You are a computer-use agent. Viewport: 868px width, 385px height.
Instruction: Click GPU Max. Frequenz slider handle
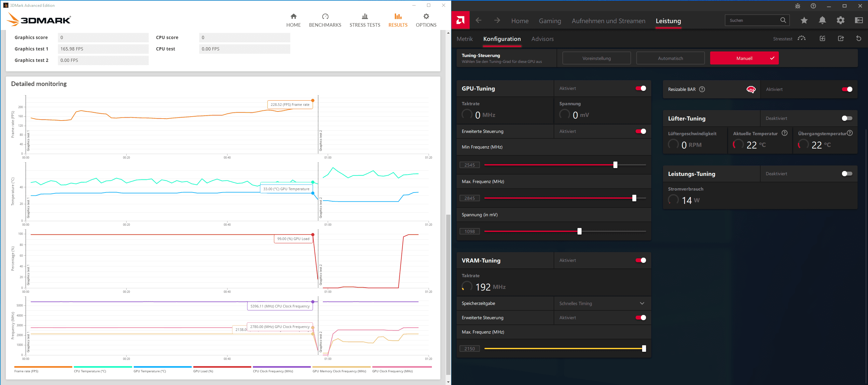[x=634, y=198]
